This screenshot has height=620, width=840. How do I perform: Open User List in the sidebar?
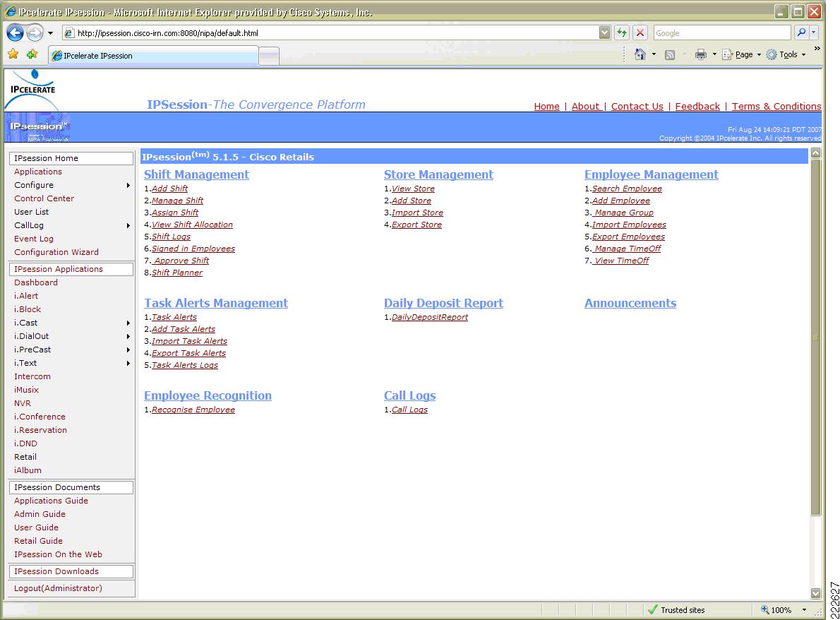coord(31,212)
